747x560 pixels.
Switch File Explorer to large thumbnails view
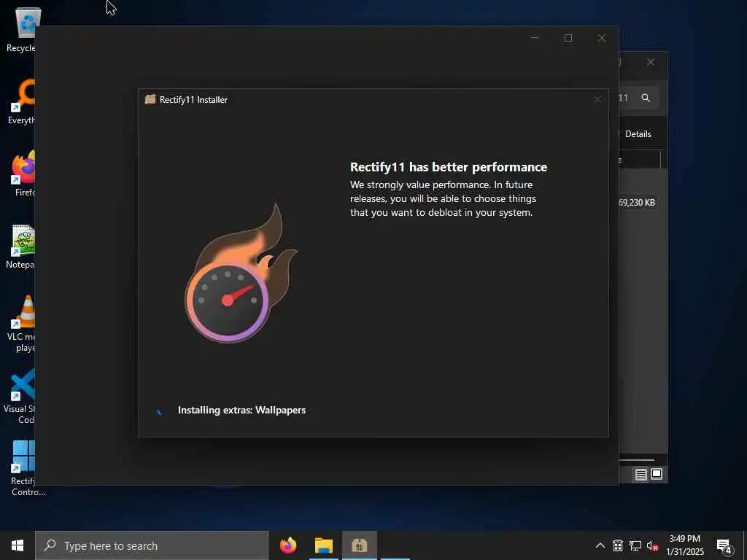click(657, 474)
